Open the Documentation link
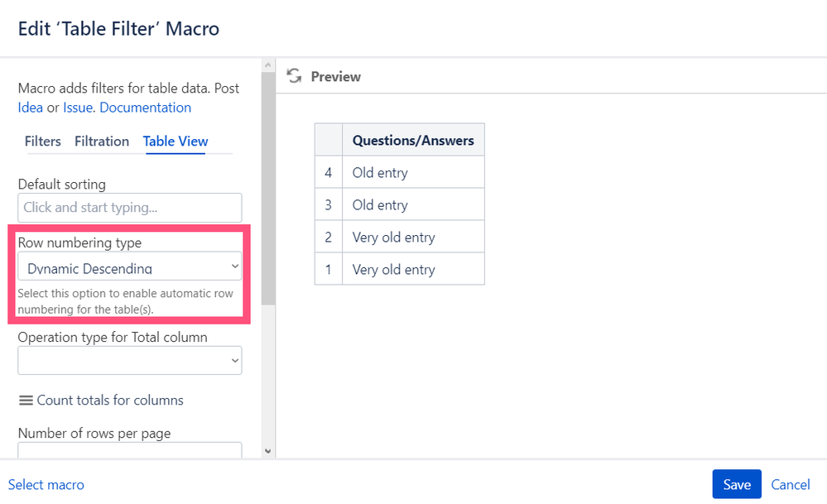Viewport: 827px width, 504px height. 146,108
